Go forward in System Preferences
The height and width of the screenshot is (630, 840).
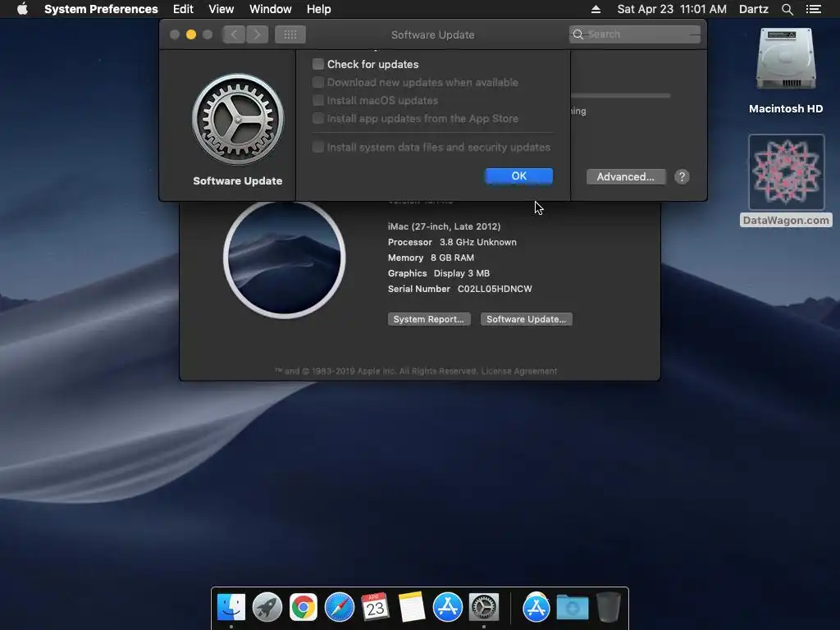click(257, 34)
